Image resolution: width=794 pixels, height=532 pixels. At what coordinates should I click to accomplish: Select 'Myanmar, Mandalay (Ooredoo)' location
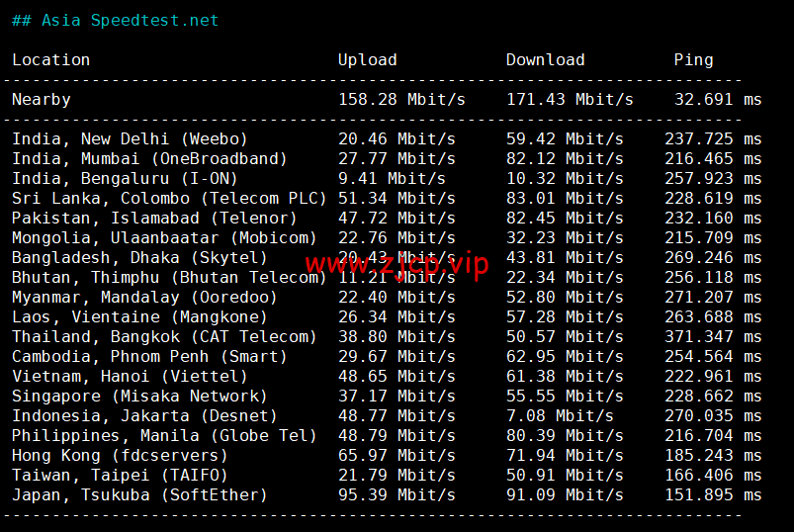(144, 297)
